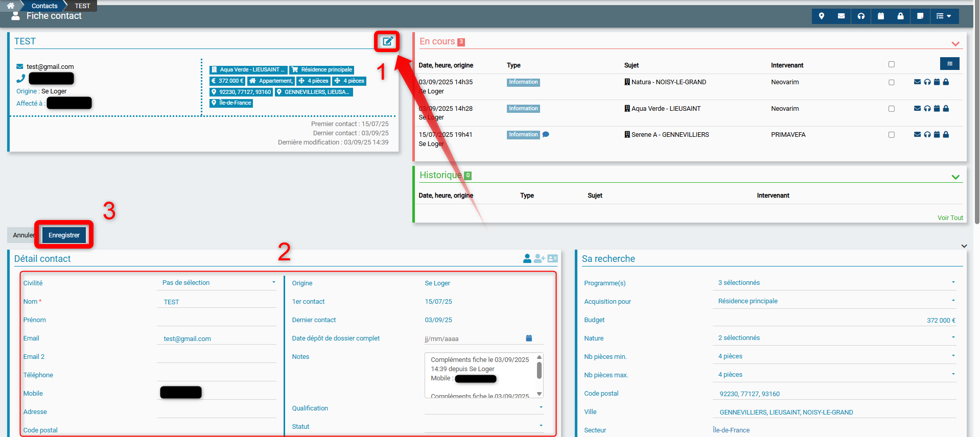980x437 pixels.
Task: Open the Programme(s) dropdown
Action: coord(835,283)
